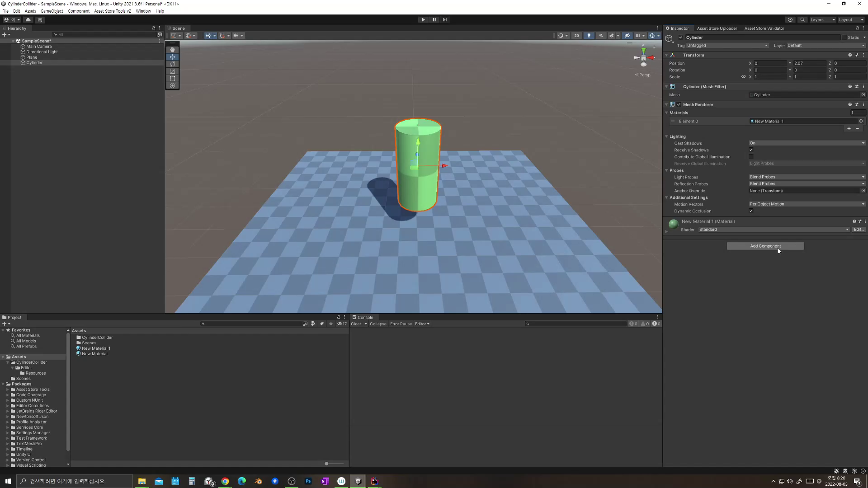Toggle Cylinder object active checkbox
This screenshot has height=488, width=868.
click(x=681, y=38)
